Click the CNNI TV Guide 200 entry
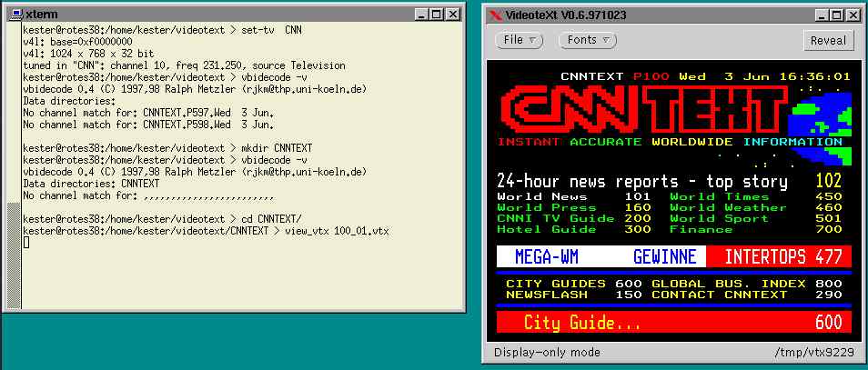Image resolution: width=868 pixels, height=370 pixels. coord(573,218)
